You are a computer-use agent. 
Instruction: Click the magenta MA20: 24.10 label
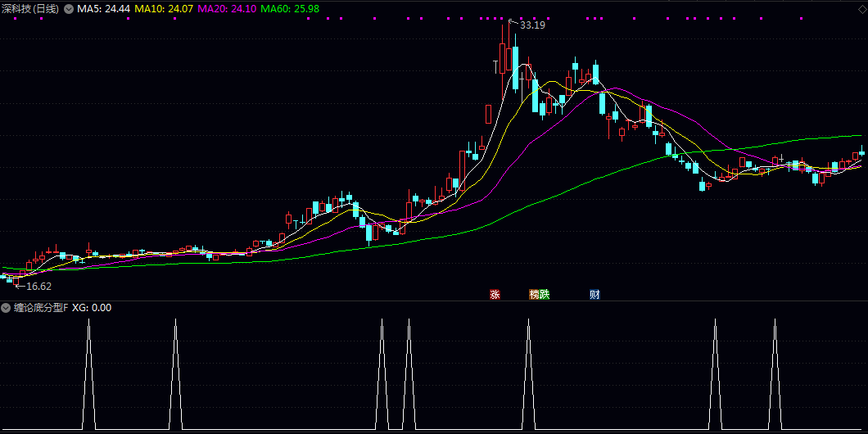pos(228,9)
